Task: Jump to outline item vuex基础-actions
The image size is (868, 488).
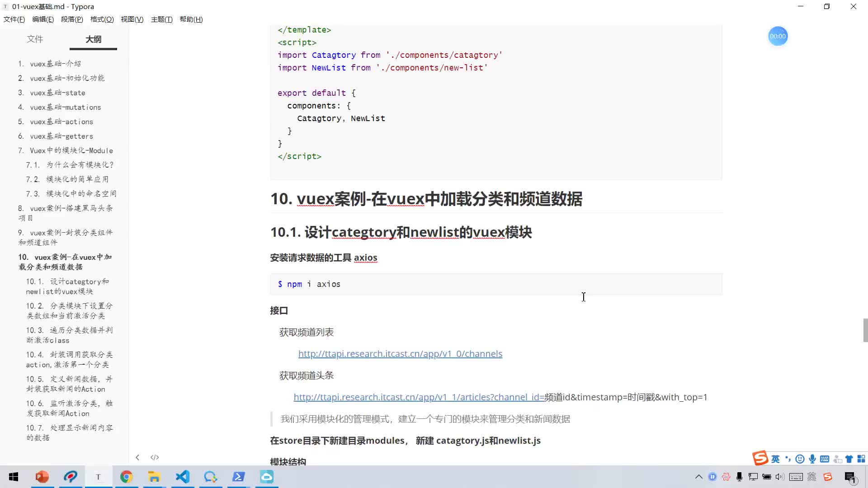Action: click(61, 122)
